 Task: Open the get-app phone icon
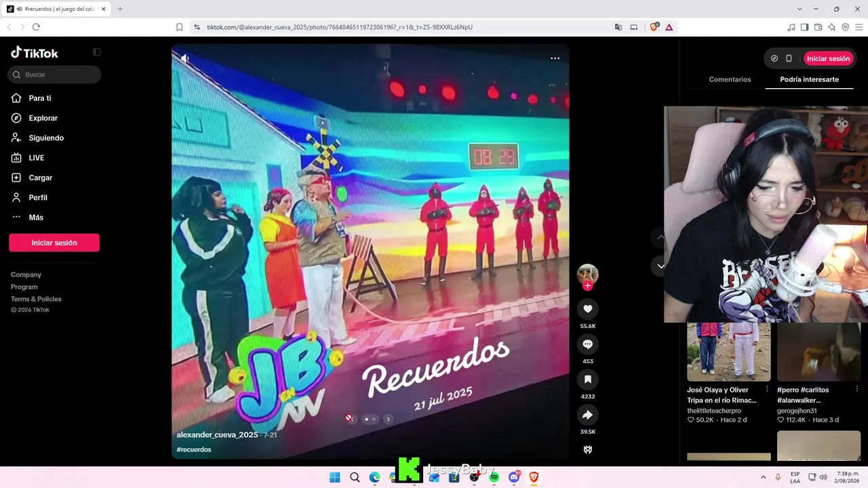coord(789,58)
